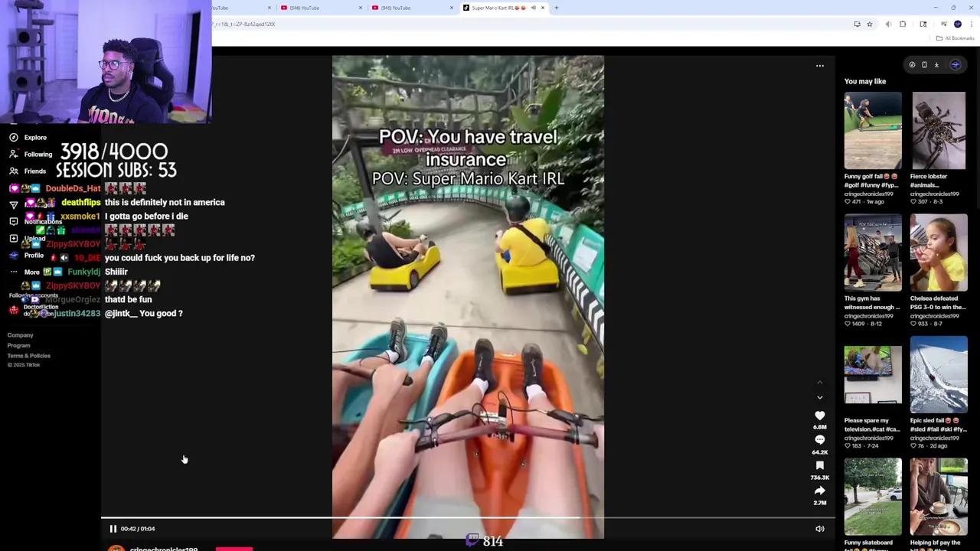The image size is (980, 551).
Task: Open the Chelsea defeated PSG thumbnail
Action: click(x=939, y=253)
